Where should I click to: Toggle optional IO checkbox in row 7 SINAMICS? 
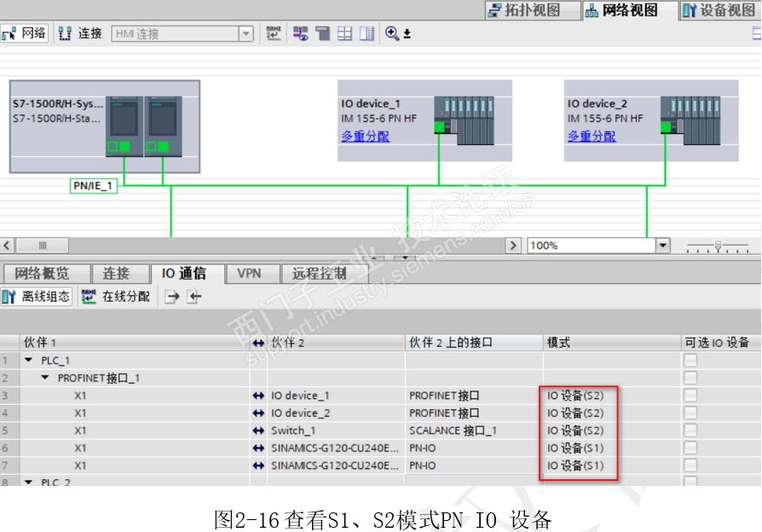(690, 465)
